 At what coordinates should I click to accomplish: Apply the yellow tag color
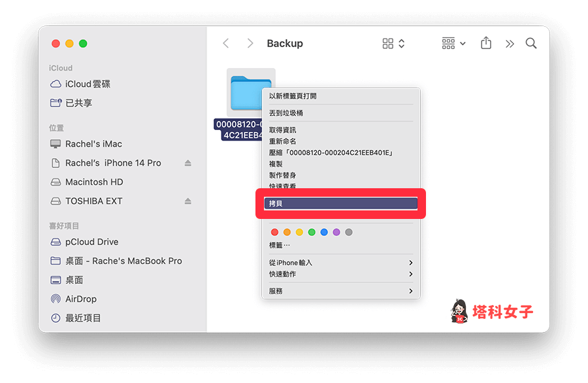[x=299, y=232]
